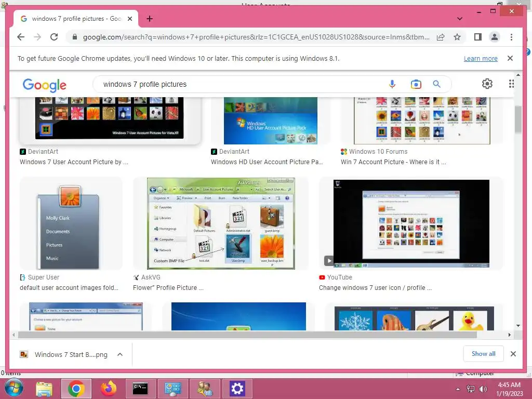Viewport: 532px width, 399px height.
Task: Click the Windows 10 Forums icons thumbnail
Action: tap(422, 121)
